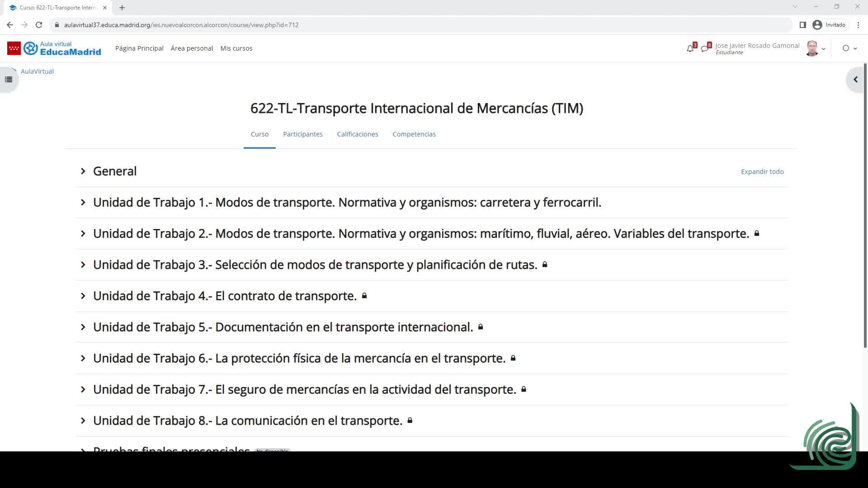Image resolution: width=868 pixels, height=488 pixels.
Task: Switch to the Participantes tab
Action: point(302,134)
